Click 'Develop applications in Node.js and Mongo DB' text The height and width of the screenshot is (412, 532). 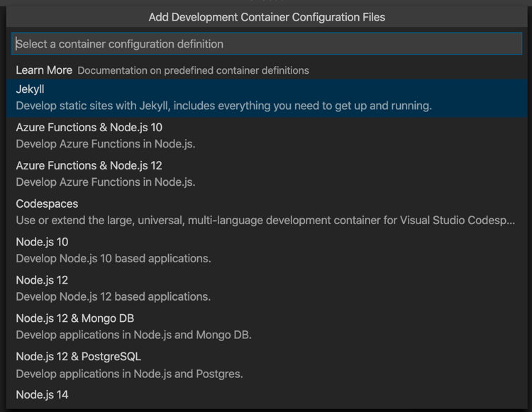click(x=133, y=335)
